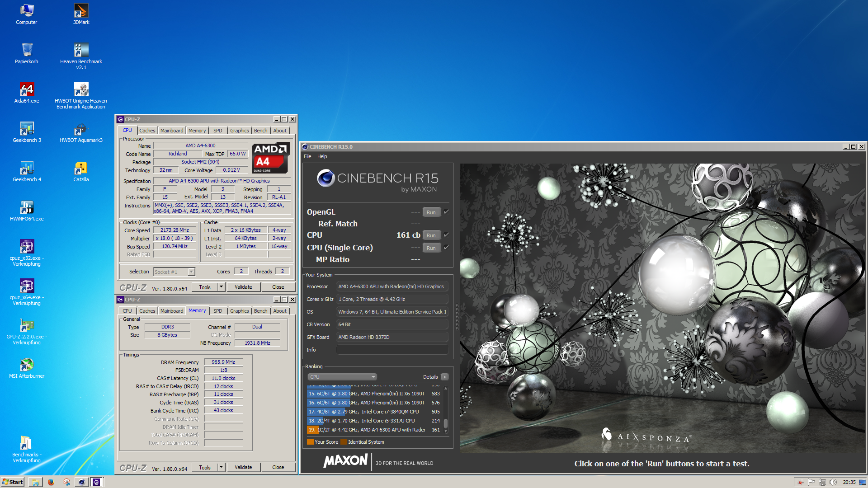The image size is (868, 488).
Task: Run the OpenGL benchmark
Action: [431, 212]
